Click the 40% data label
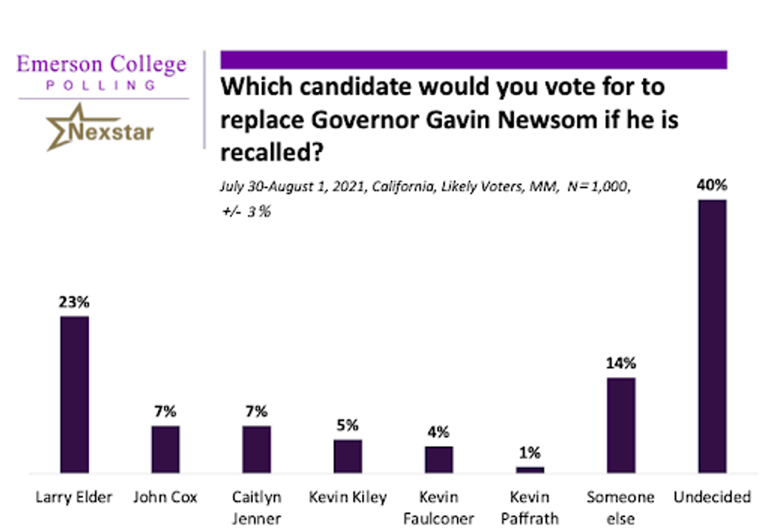 [712, 186]
